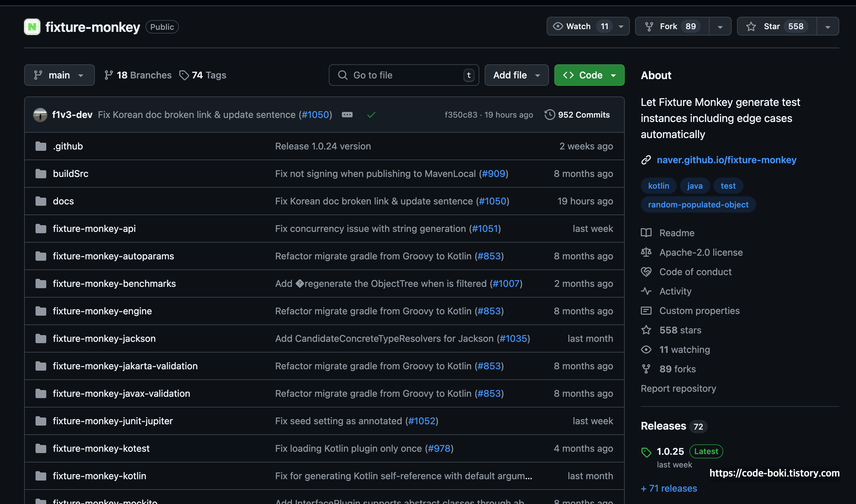Open naver.github.io/fixture-monkey website link
Image resolution: width=856 pixels, height=504 pixels.
(x=726, y=160)
